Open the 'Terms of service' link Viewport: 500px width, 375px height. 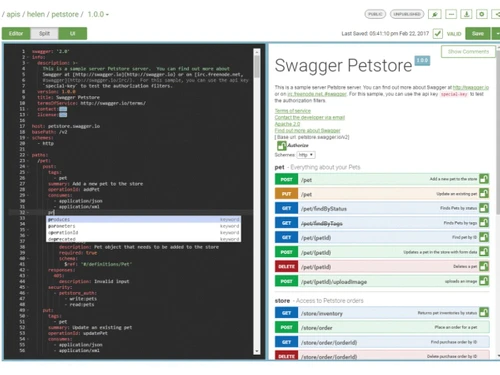pyautogui.click(x=293, y=111)
